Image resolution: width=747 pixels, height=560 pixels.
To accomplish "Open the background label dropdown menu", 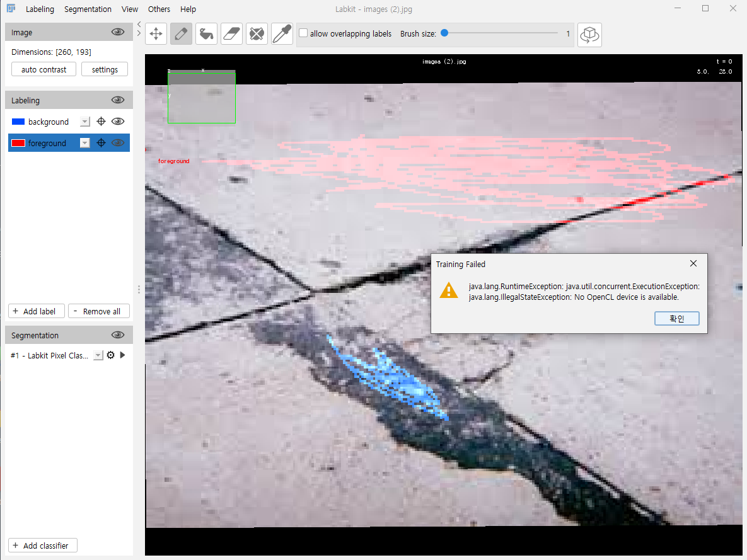I will pos(84,121).
